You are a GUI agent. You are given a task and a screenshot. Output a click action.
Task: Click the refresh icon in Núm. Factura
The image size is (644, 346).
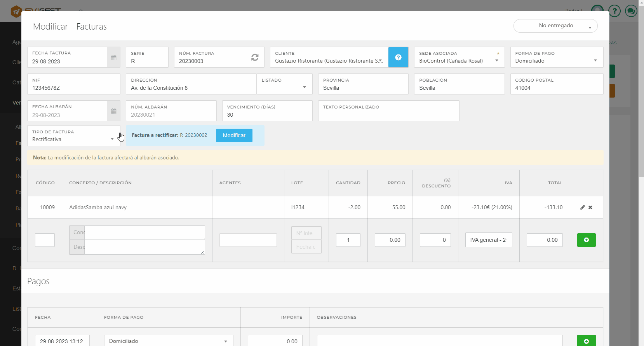[255, 58]
